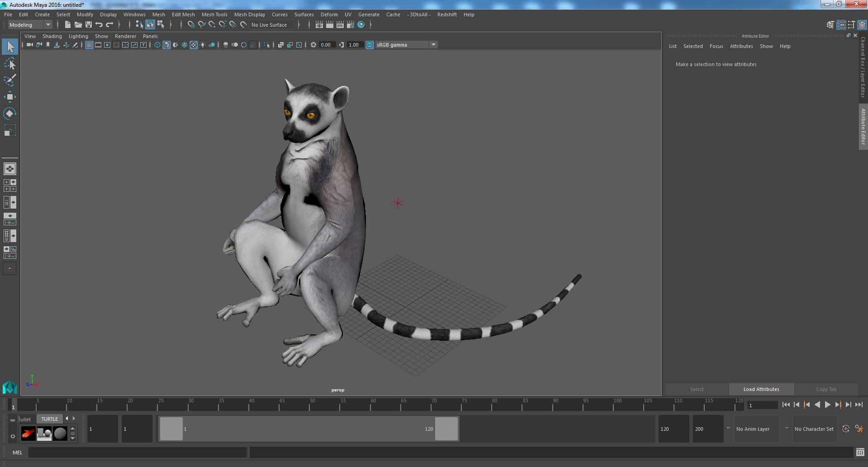Viewport: 868px width, 467px height.
Task: Activate the Move tool
Action: (10, 97)
